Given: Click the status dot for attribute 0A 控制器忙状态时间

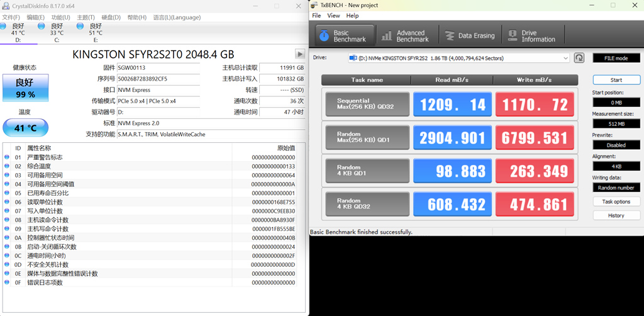Looking at the screenshot, I should (6, 237).
